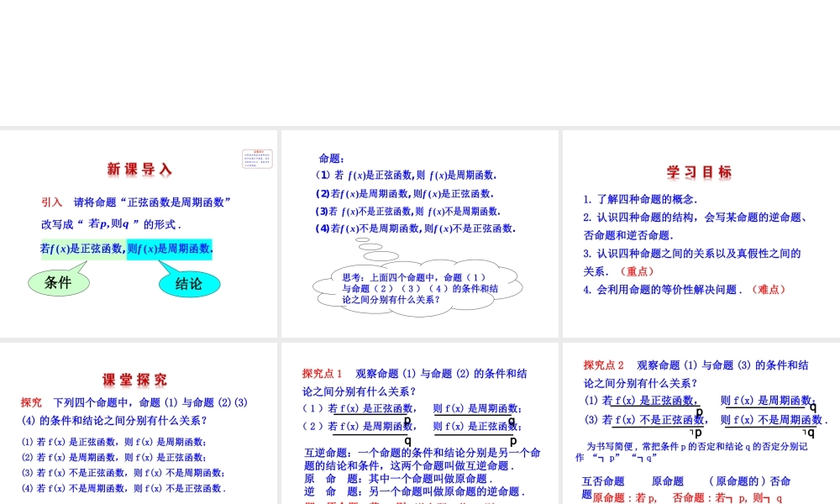Click the 探究点2 heading
The image size is (840, 504).
pyautogui.click(x=602, y=365)
